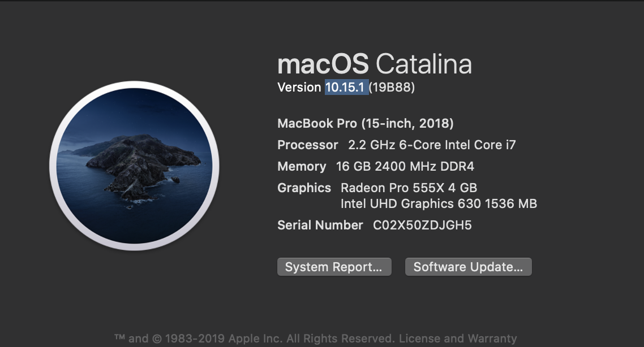The height and width of the screenshot is (347, 644).
Task: Select the Intel UHD Graphics 630 entry
Action: [x=439, y=204]
